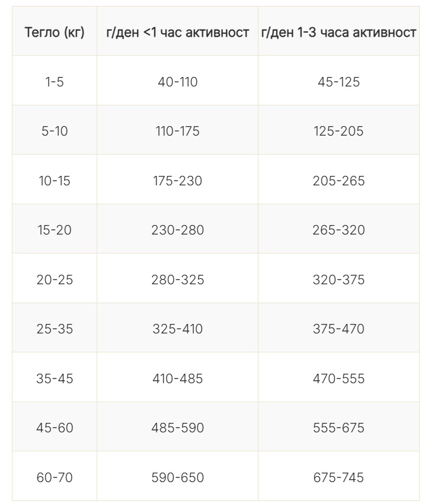Select the 5-10 weight cell

pos(55,131)
